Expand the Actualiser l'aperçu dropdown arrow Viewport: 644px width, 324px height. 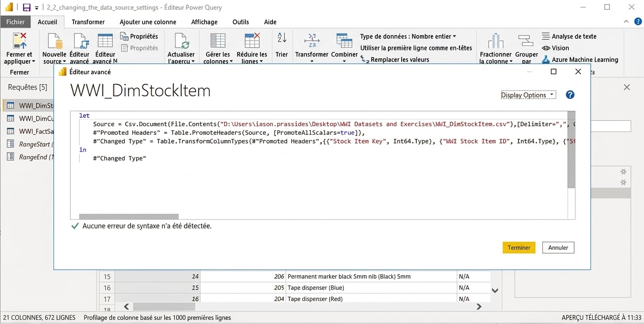click(x=193, y=62)
